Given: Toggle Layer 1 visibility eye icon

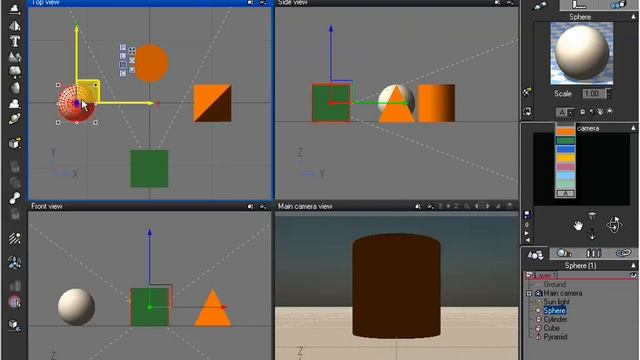Looking at the screenshot, I should tap(633, 276).
